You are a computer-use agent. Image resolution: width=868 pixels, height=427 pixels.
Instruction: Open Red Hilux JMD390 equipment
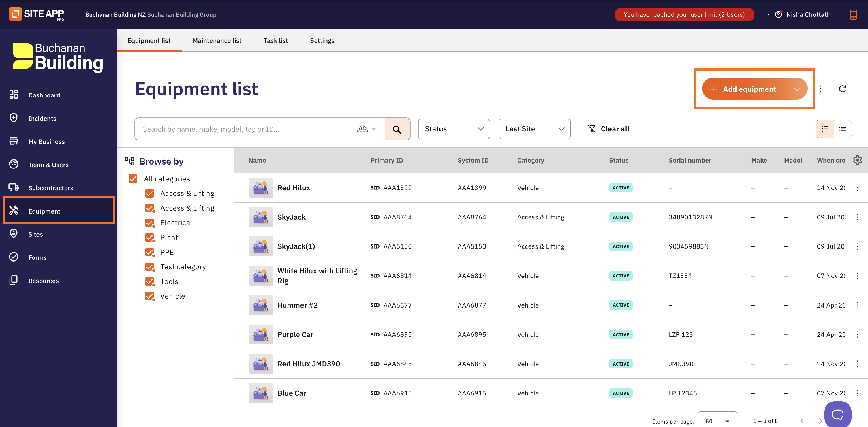309,364
